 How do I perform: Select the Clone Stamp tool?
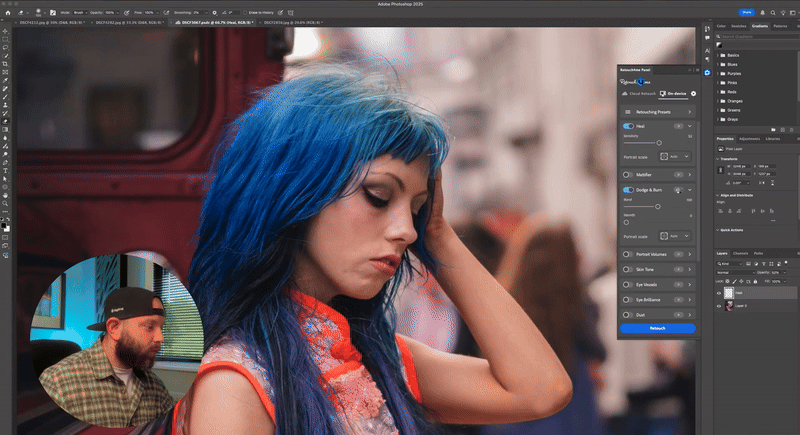point(6,105)
